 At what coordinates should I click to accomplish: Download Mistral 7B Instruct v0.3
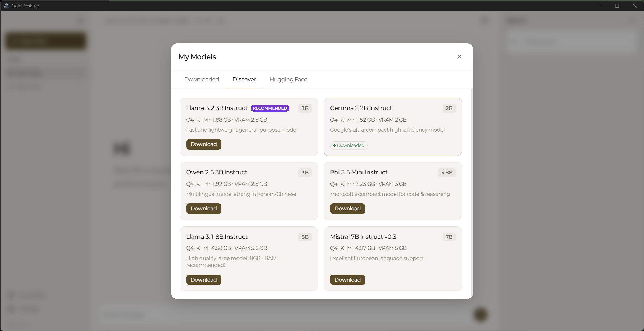coord(347,280)
